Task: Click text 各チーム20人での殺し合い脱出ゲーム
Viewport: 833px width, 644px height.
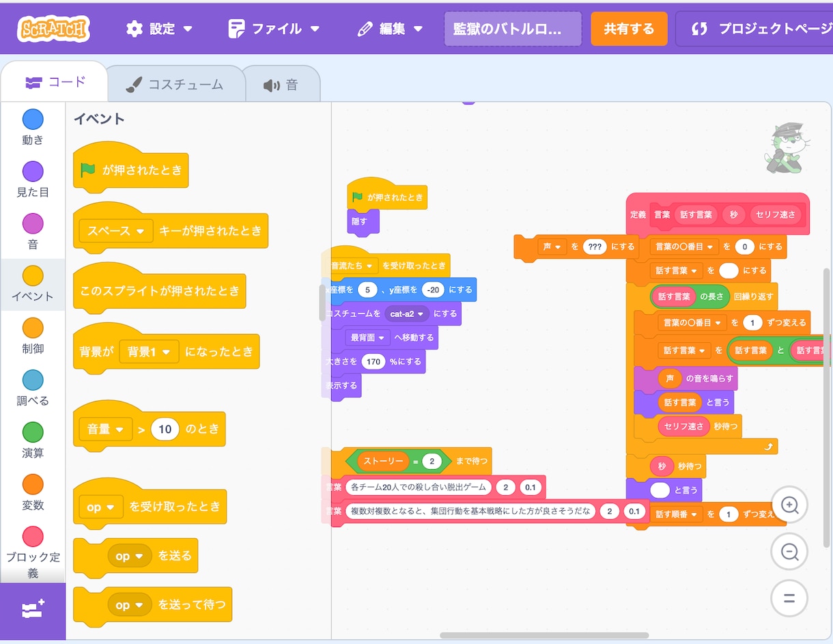Action: (418, 488)
